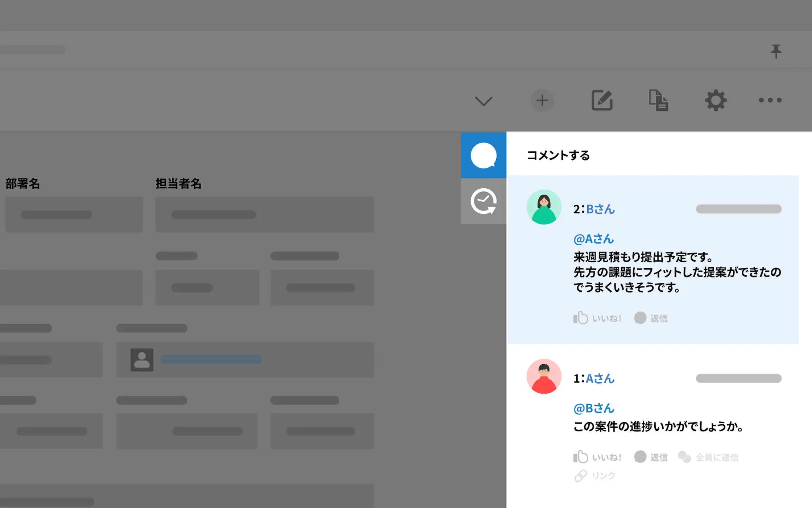Click いいね! on Aさん's comment
This screenshot has height=508, width=812.
(x=597, y=457)
